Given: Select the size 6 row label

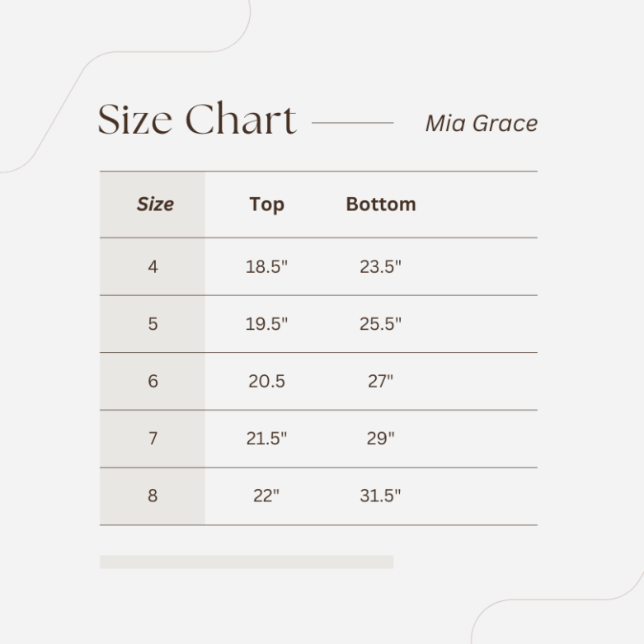Looking at the screenshot, I should coord(153,381).
